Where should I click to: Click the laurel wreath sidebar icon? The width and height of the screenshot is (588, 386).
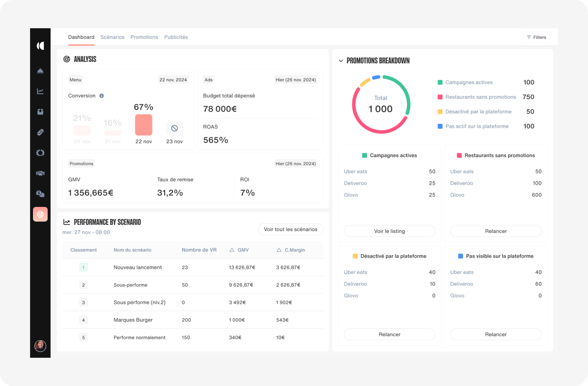(x=40, y=153)
